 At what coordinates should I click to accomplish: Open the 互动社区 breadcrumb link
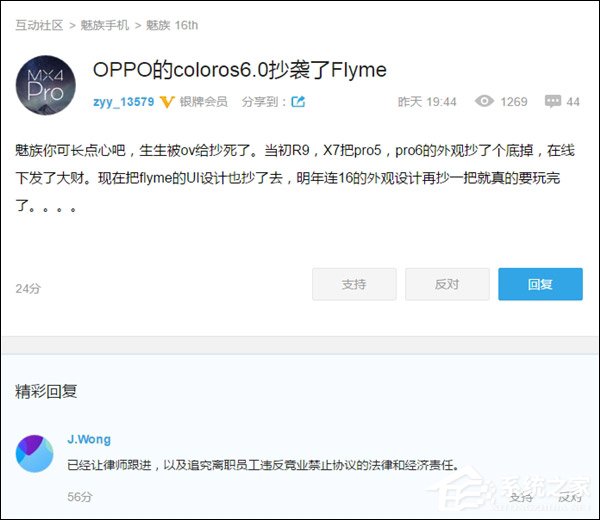coord(39,25)
